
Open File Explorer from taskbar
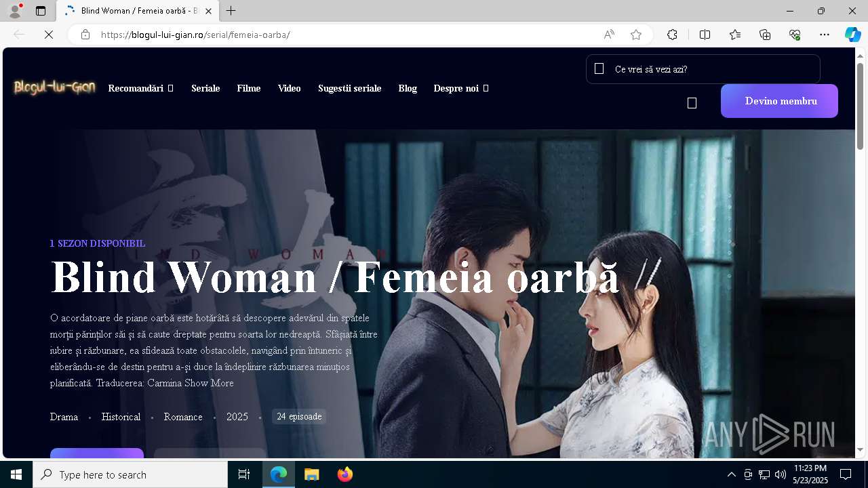pyautogui.click(x=311, y=474)
